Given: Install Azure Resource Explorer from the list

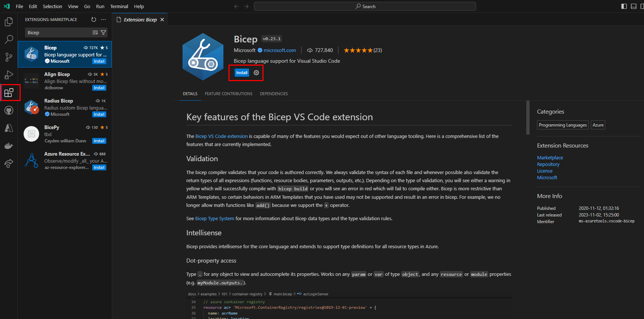Looking at the screenshot, I should 99,167.
